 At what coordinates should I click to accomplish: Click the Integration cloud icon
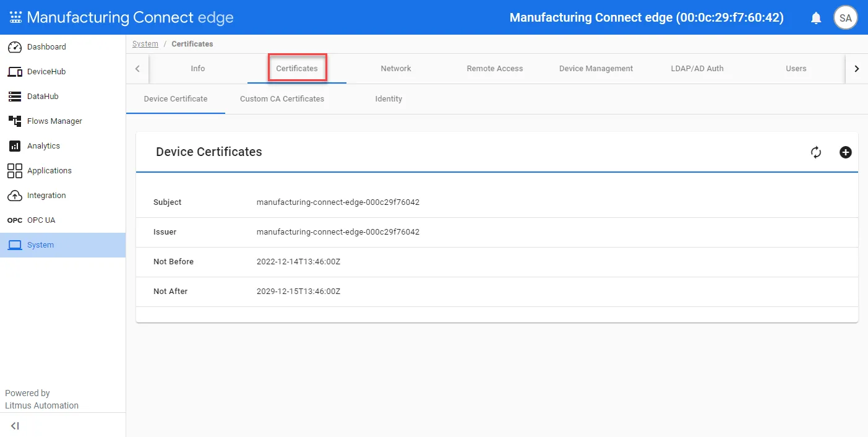pyautogui.click(x=15, y=196)
